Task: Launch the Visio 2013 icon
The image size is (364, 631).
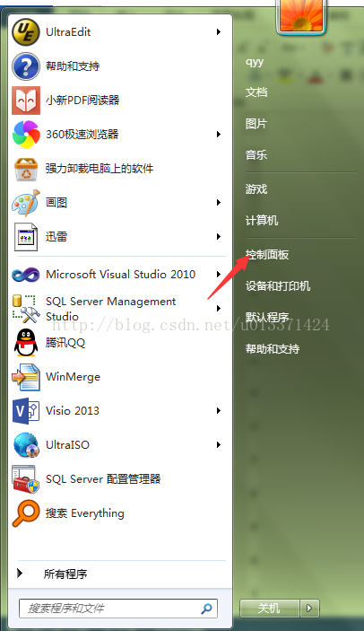Action: tap(26, 411)
